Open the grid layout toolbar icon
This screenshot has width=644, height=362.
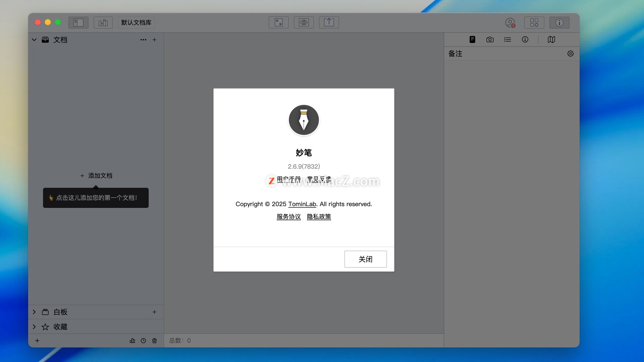pyautogui.click(x=534, y=22)
